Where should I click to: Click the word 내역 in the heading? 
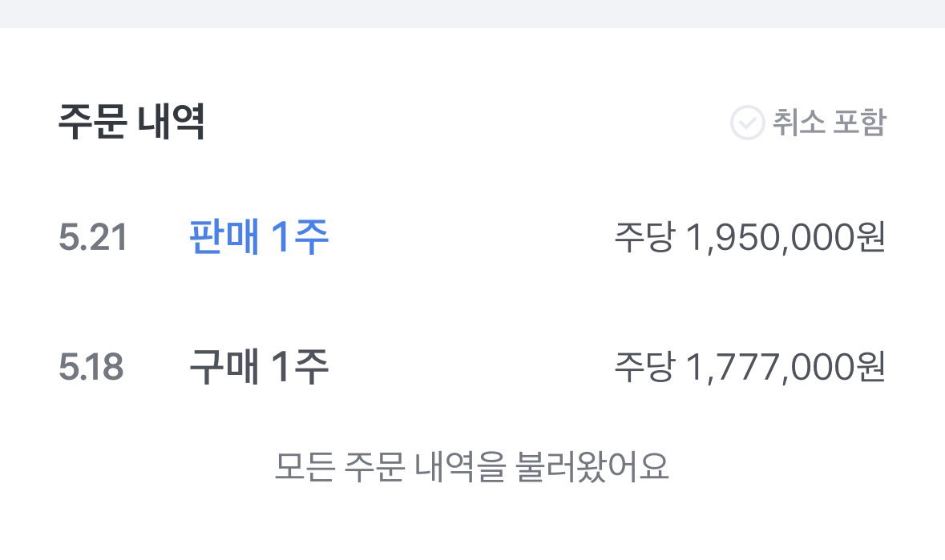(172, 122)
